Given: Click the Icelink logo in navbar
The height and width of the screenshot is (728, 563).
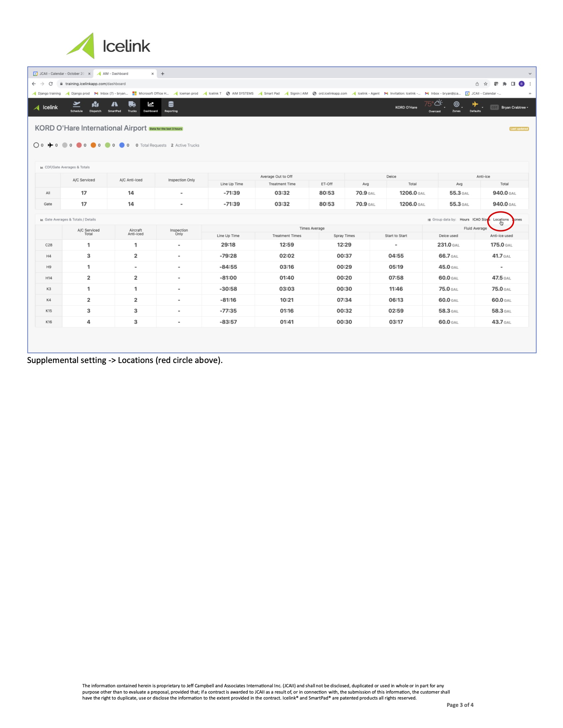Looking at the screenshot, I should coord(46,107).
